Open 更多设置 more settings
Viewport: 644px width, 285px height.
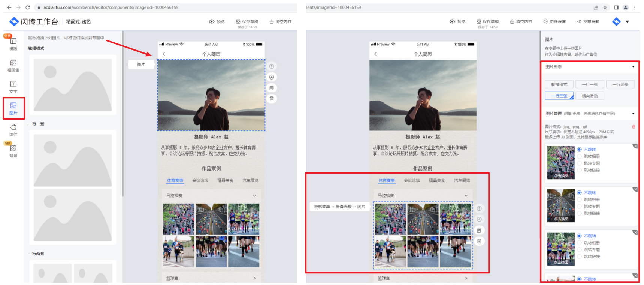(x=554, y=22)
